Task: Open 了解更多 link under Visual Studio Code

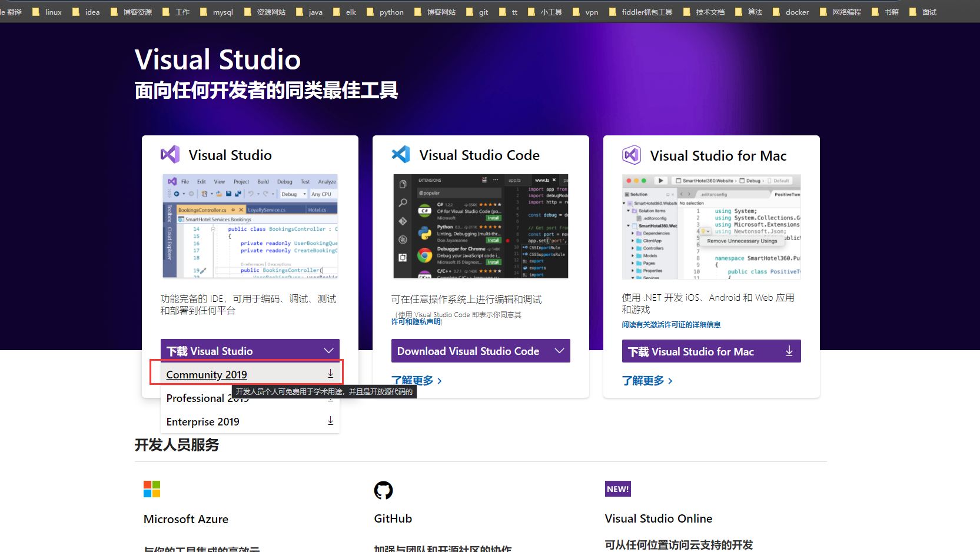Action: click(x=416, y=381)
